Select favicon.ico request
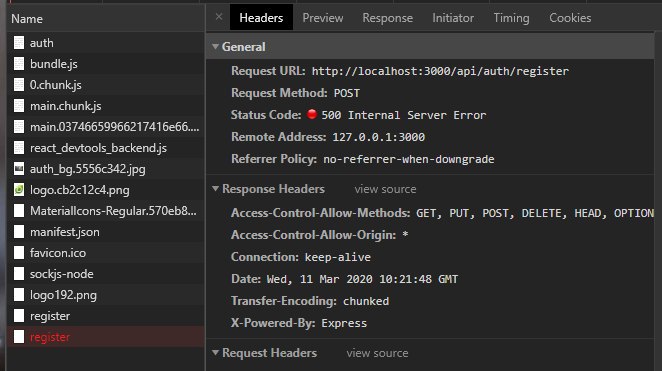 [106, 253]
